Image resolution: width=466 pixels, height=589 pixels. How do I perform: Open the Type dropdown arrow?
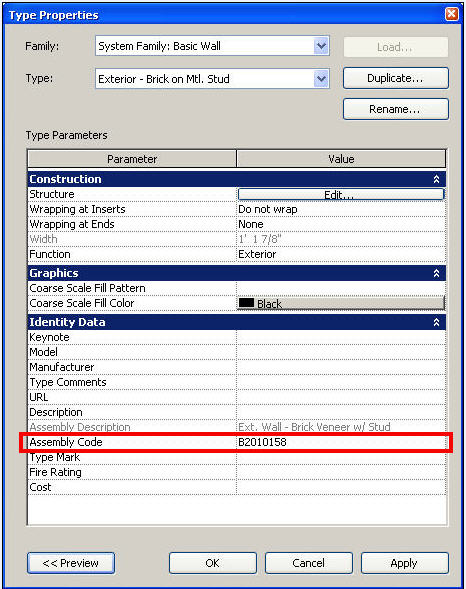[321, 79]
